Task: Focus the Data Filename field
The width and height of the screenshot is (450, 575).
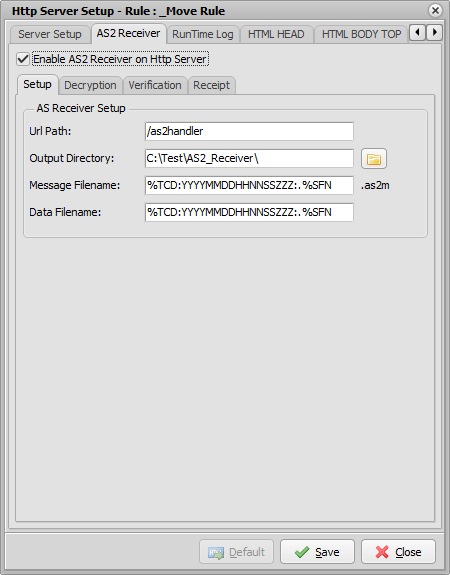Action: pyautogui.click(x=249, y=212)
